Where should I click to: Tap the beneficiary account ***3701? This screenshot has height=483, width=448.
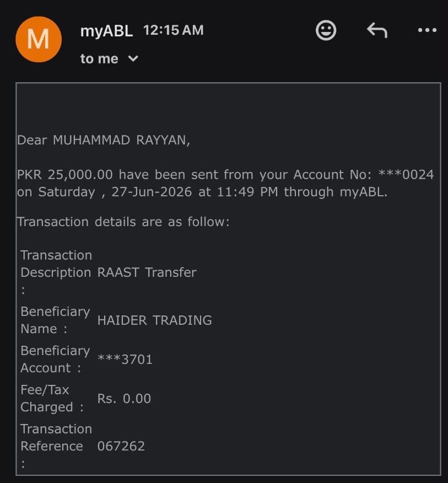125,359
